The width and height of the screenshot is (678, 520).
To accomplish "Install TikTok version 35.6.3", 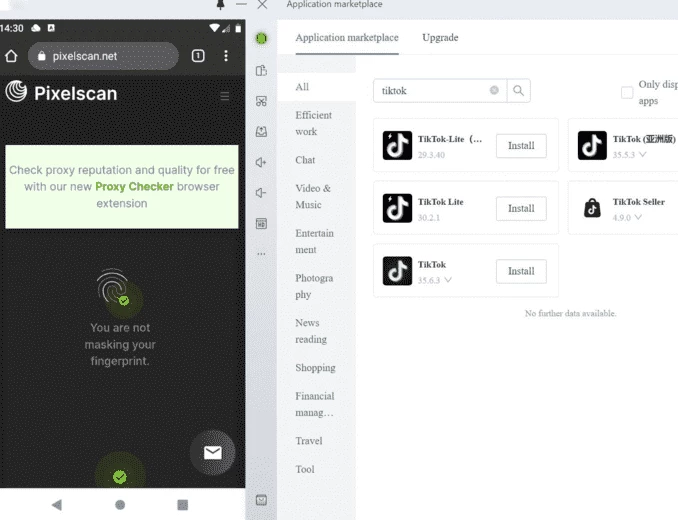I will (521, 271).
